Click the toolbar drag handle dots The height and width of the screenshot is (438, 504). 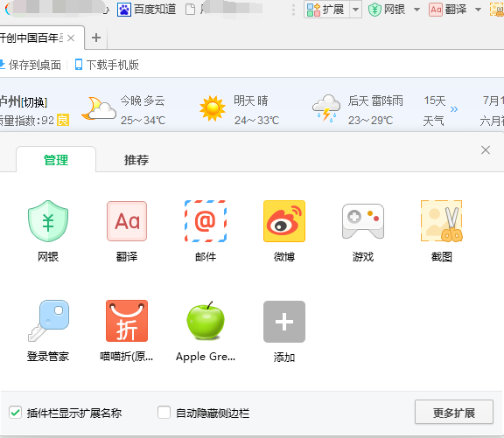pos(293,10)
